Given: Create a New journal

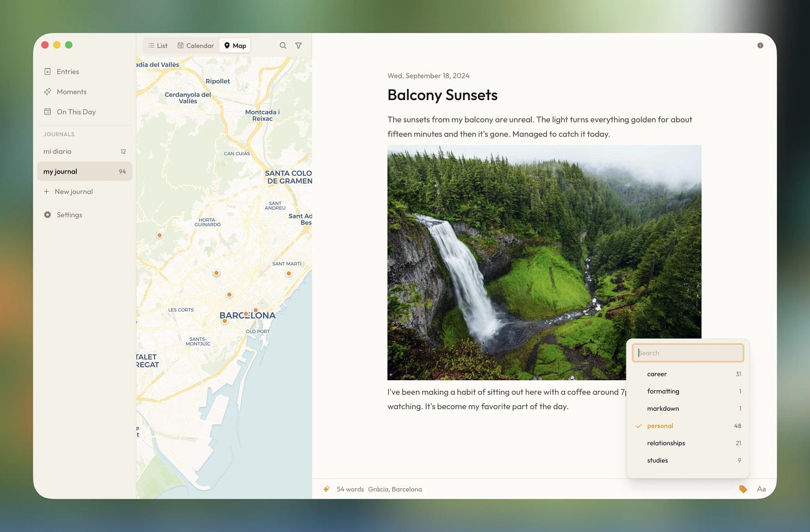Looking at the screenshot, I should [73, 191].
